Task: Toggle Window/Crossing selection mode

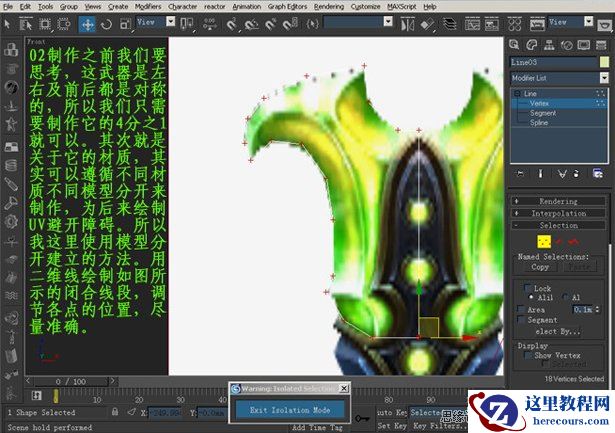Action: [64, 24]
